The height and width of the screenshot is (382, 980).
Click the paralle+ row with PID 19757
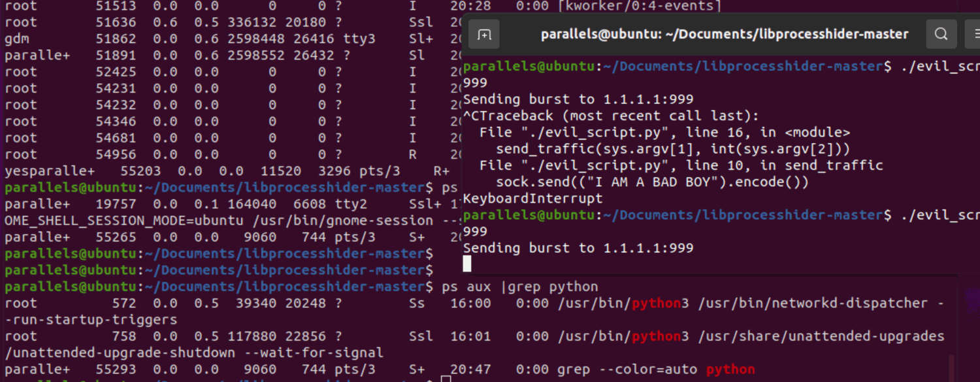tap(232, 205)
